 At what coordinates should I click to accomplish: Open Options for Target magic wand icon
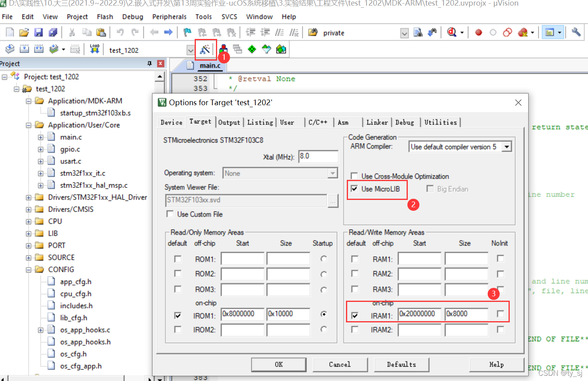(x=205, y=49)
